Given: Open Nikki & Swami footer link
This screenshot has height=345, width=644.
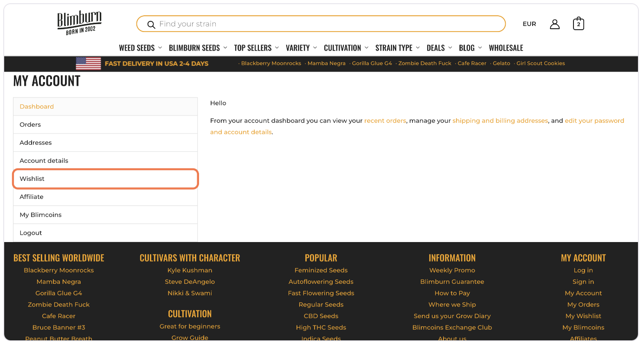Looking at the screenshot, I should pyautogui.click(x=190, y=293).
